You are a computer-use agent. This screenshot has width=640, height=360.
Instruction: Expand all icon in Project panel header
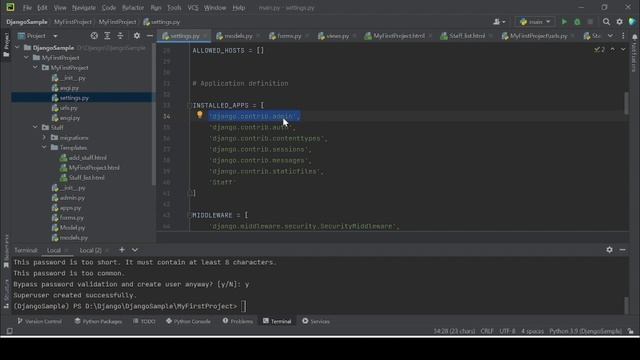107,36
